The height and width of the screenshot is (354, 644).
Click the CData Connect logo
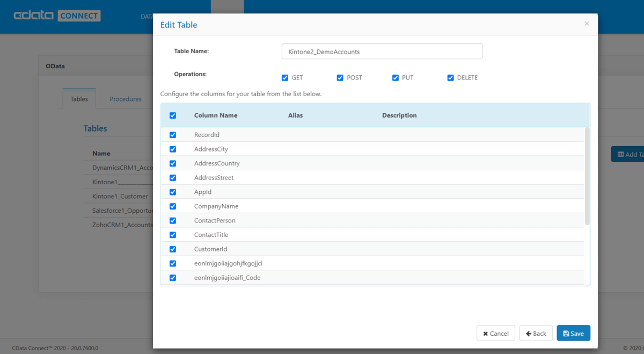(x=57, y=16)
